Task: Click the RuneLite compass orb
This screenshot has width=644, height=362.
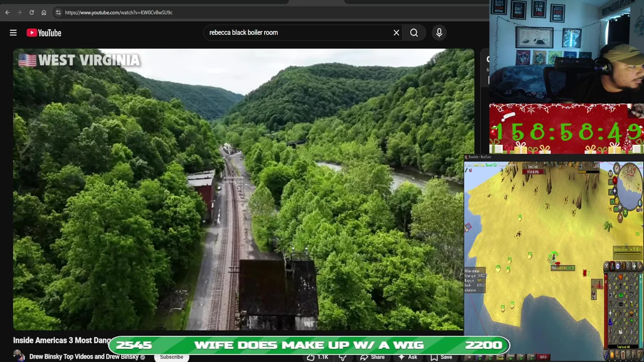Action: (617, 168)
